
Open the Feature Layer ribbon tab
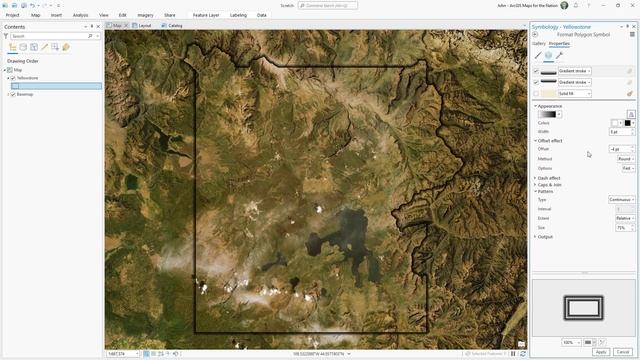(x=206, y=15)
